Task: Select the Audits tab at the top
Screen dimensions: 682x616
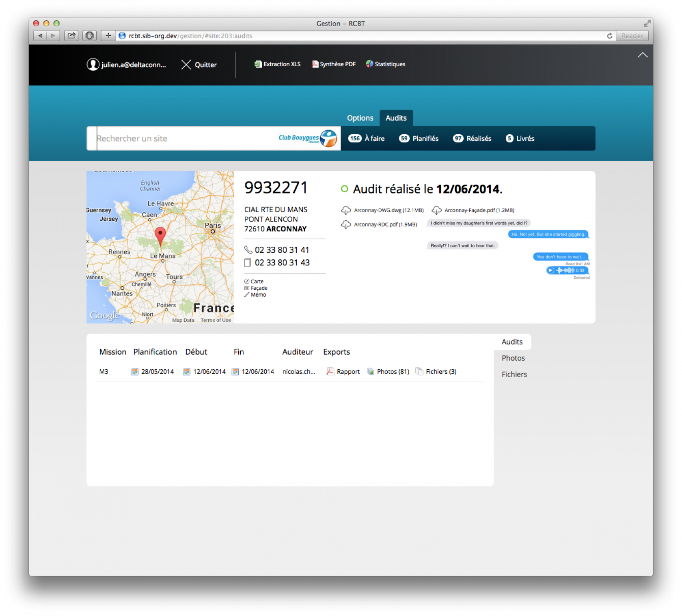Action: pyautogui.click(x=396, y=118)
